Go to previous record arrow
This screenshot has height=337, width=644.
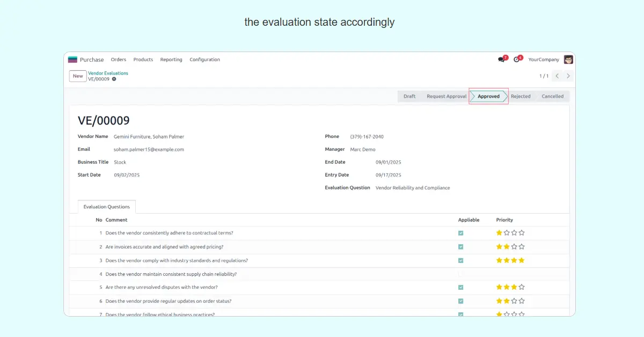click(557, 76)
